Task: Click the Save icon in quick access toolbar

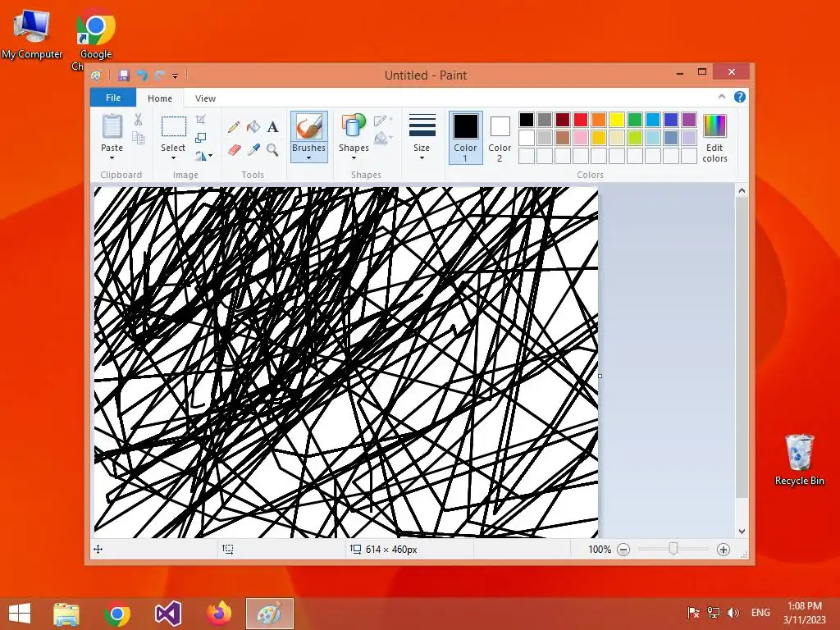Action: click(x=124, y=75)
